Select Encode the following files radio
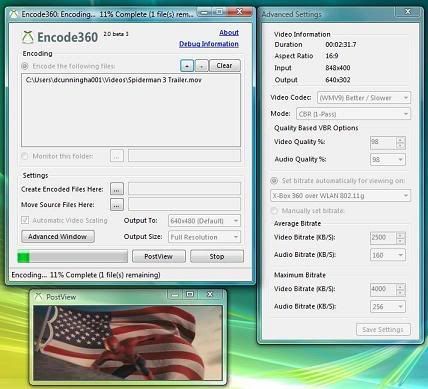The width and height of the screenshot is (428, 389). click(25, 66)
